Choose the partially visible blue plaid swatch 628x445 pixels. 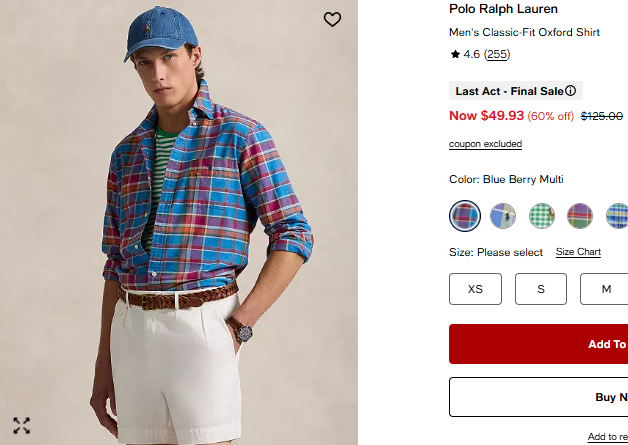pyautogui.click(x=618, y=215)
